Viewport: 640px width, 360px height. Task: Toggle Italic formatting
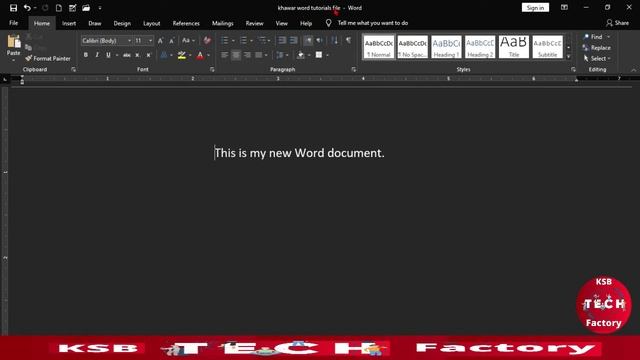97,55
